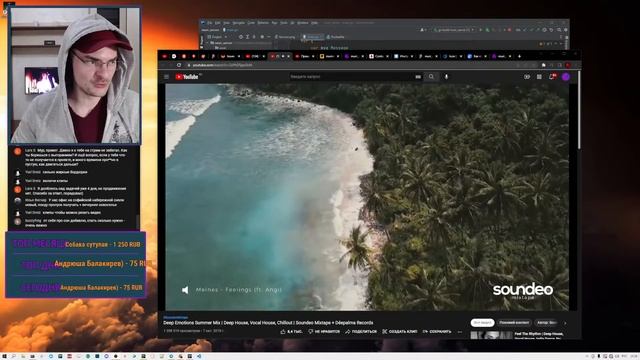
Task: Expand filter chips with right chevron
Action: pyautogui.click(x=565, y=323)
